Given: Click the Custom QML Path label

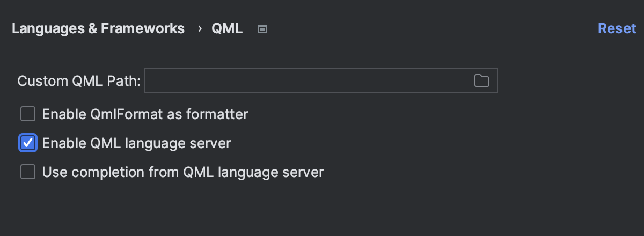Looking at the screenshot, I should click(x=79, y=81).
